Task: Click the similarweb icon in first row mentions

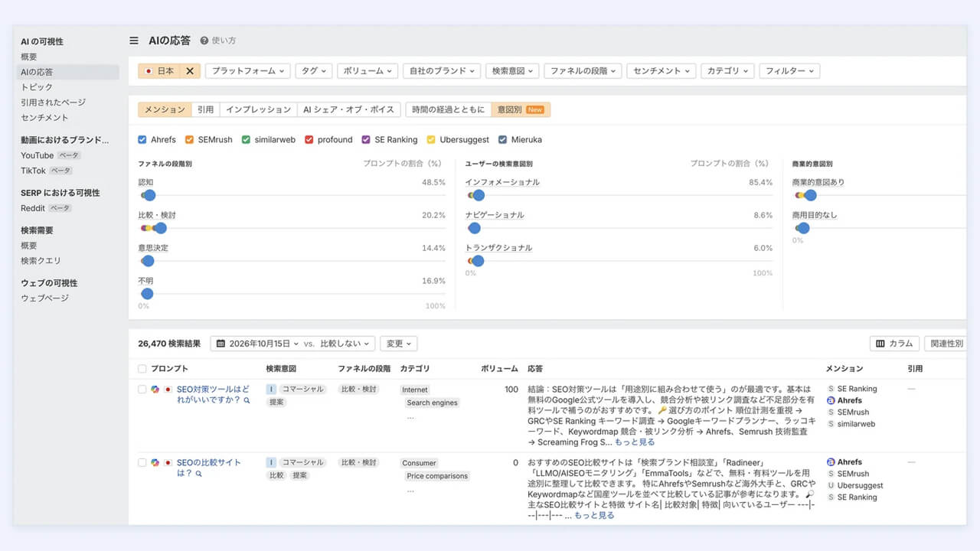Action: (x=831, y=423)
